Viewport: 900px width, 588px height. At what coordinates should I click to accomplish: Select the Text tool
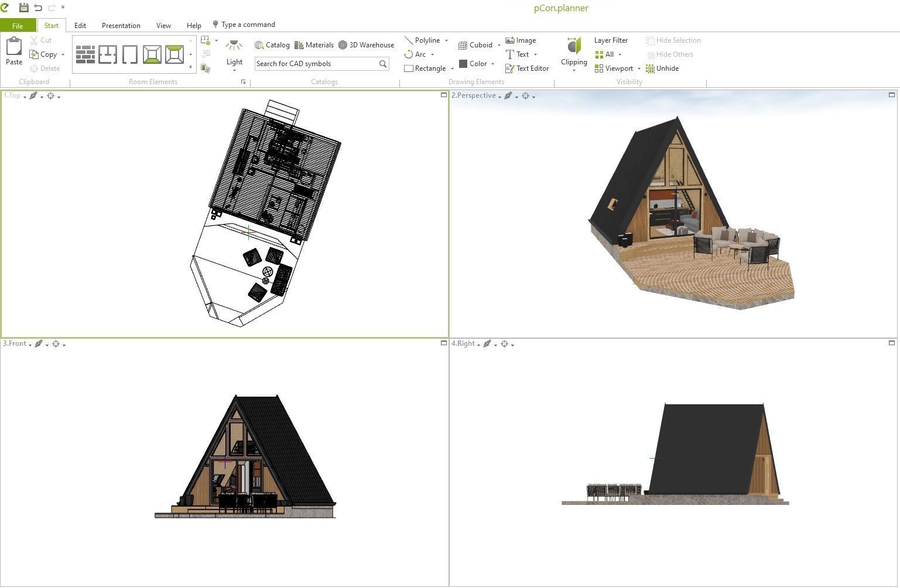518,54
